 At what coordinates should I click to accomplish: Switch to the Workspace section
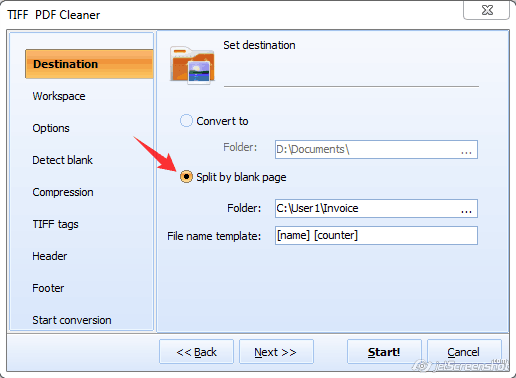(59, 96)
